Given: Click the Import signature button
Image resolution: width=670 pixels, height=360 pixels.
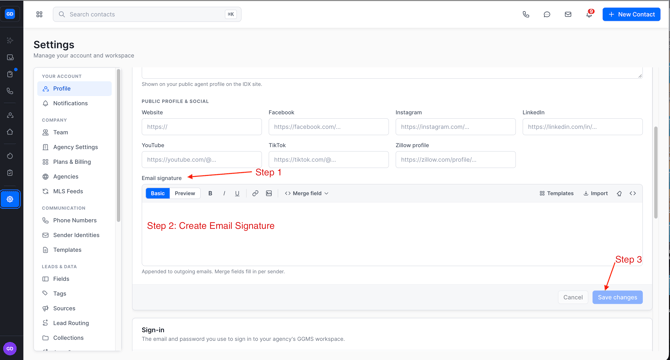Looking at the screenshot, I should [x=595, y=193].
